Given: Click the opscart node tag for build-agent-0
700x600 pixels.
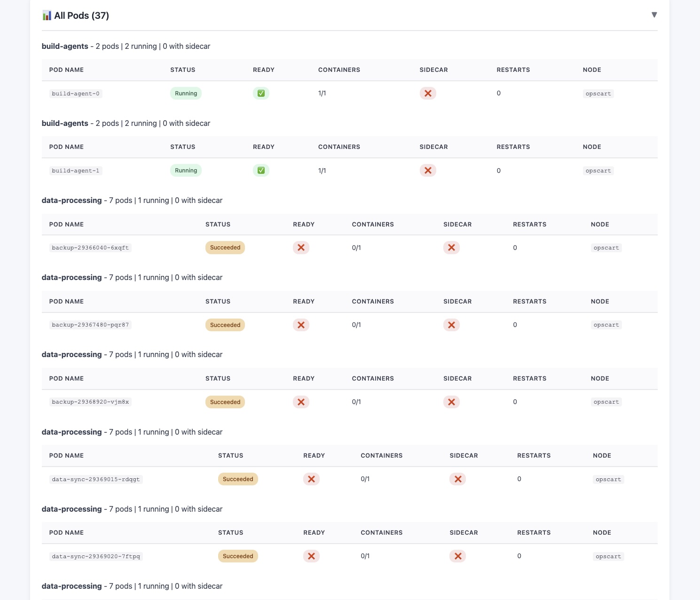Looking at the screenshot, I should click(598, 94).
